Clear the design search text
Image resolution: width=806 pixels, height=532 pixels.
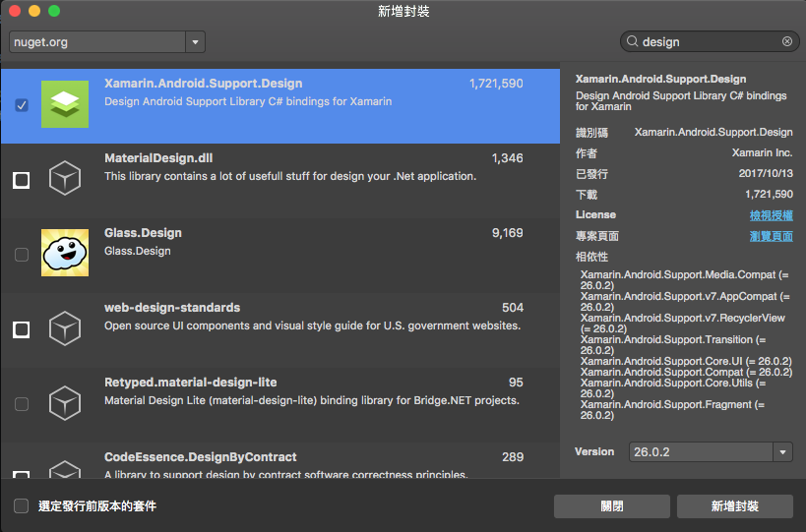787,41
